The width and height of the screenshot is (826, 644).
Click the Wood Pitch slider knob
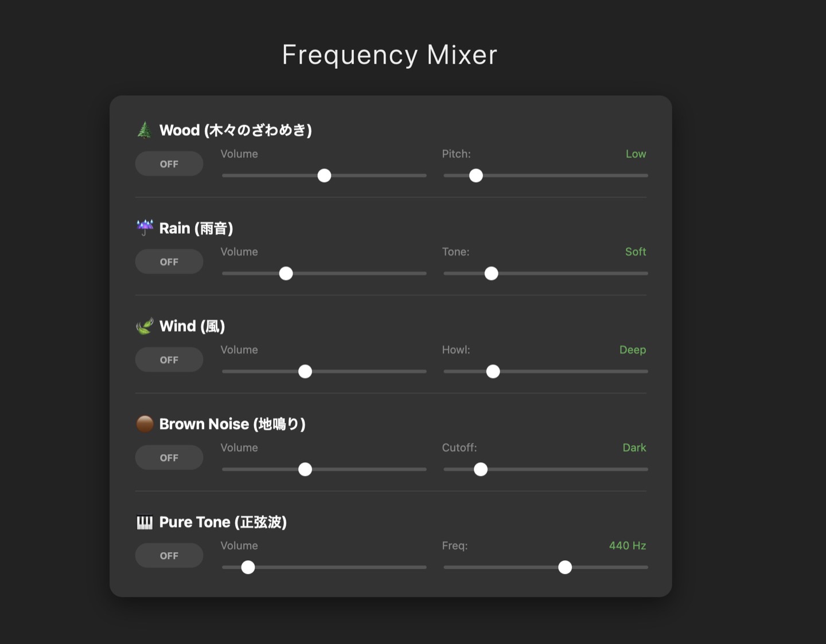[x=476, y=175]
